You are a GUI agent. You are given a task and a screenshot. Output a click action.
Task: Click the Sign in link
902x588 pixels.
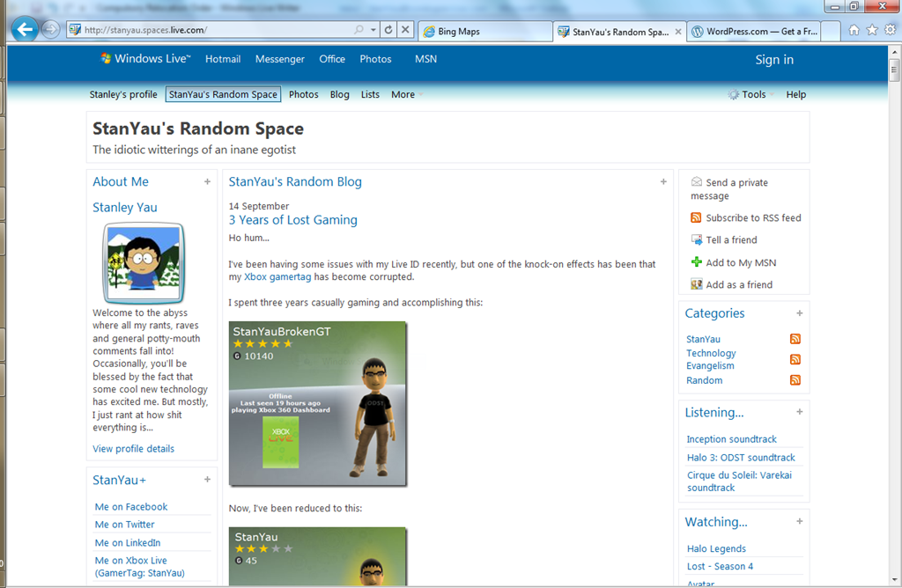coord(774,60)
